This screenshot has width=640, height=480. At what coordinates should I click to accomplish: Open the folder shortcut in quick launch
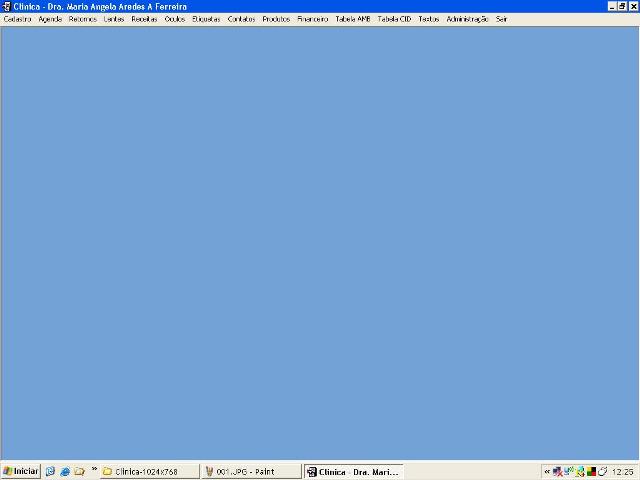click(x=79, y=471)
